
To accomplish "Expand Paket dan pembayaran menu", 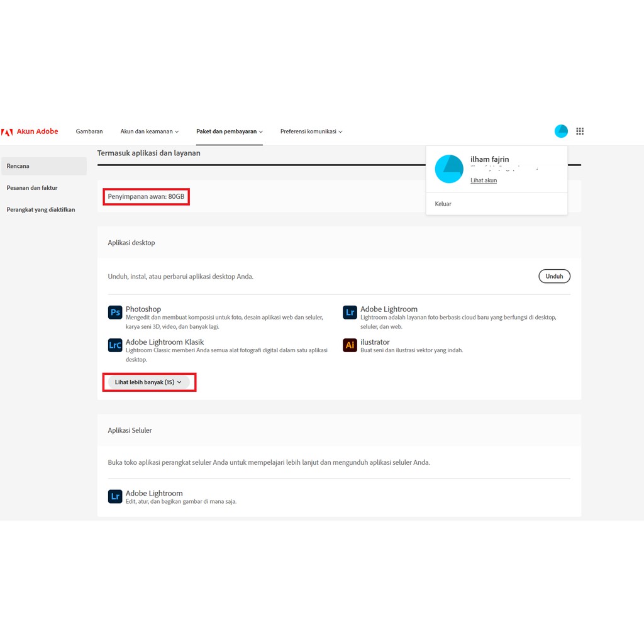I will pyautogui.click(x=229, y=131).
